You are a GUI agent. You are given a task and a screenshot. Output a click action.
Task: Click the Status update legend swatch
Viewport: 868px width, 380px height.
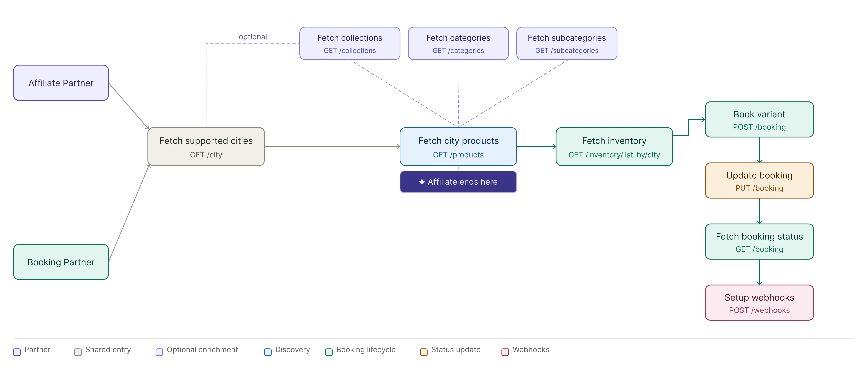[423, 352]
